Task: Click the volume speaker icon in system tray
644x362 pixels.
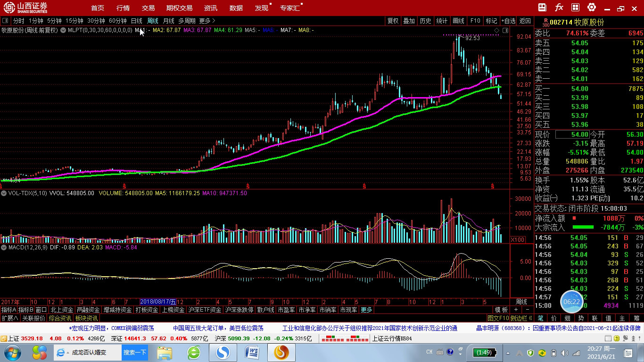Action: (x=564, y=353)
